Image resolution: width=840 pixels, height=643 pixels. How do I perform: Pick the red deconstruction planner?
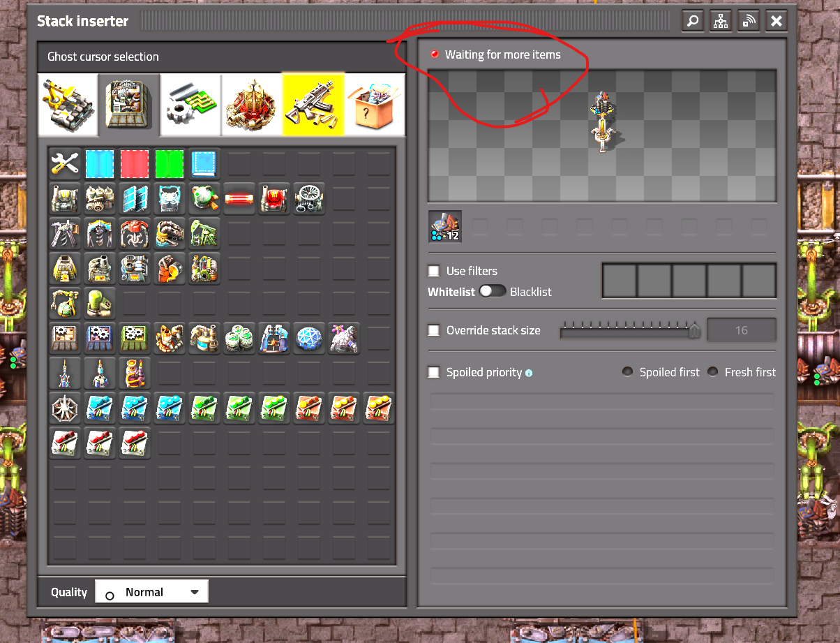point(136,164)
